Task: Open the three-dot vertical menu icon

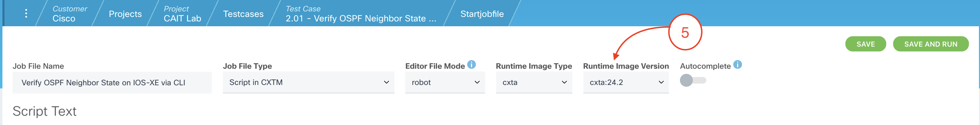Action: (26, 14)
